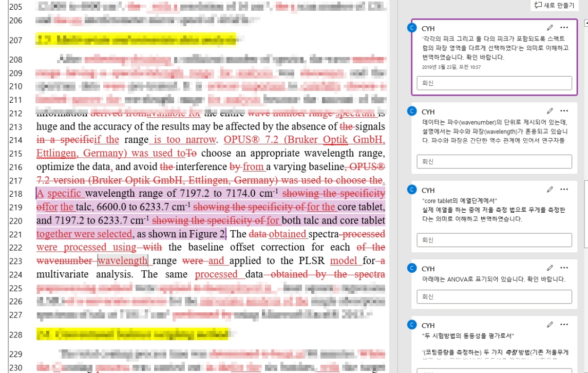Open more options on wavenumber comment

[564, 111]
